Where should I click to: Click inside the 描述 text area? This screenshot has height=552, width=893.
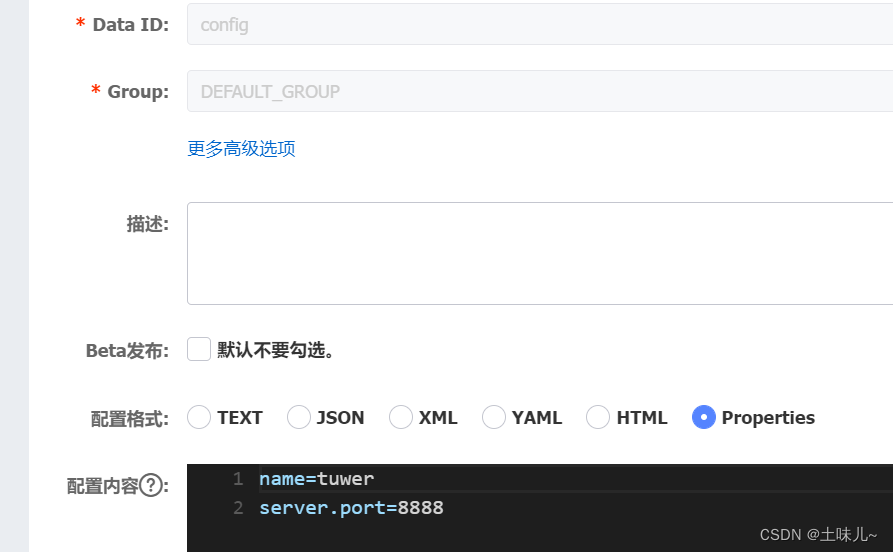tap(540, 253)
